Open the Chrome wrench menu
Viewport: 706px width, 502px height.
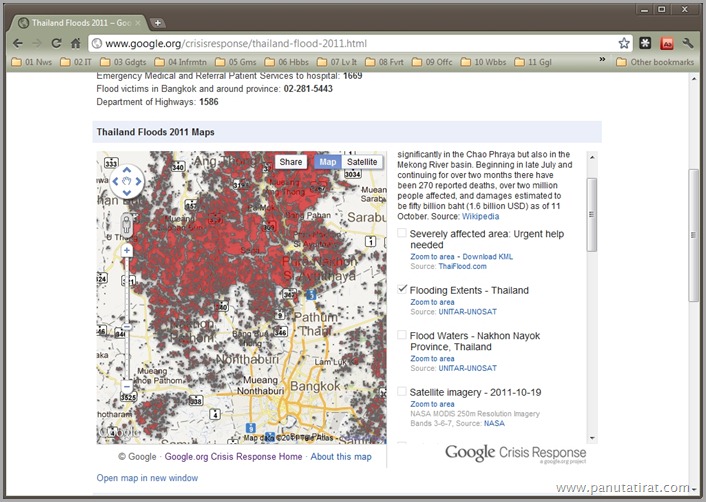tap(688, 43)
